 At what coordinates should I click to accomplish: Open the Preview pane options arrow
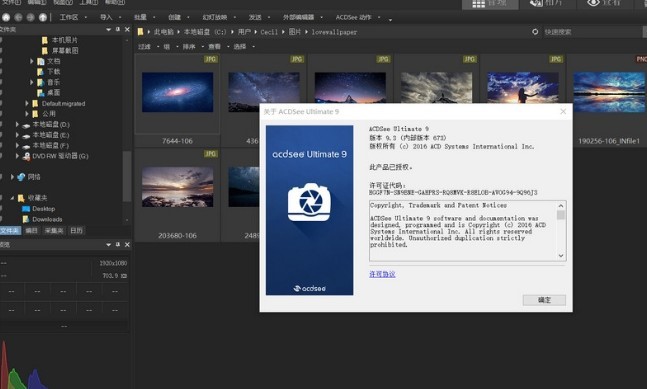click(x=109, y=245)
